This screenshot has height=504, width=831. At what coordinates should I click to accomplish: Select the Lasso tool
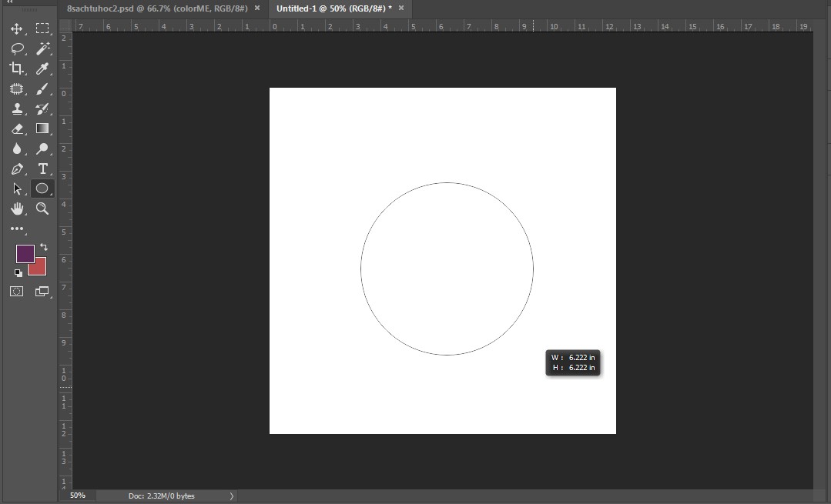pyautogui.click(x=17, y=48)
